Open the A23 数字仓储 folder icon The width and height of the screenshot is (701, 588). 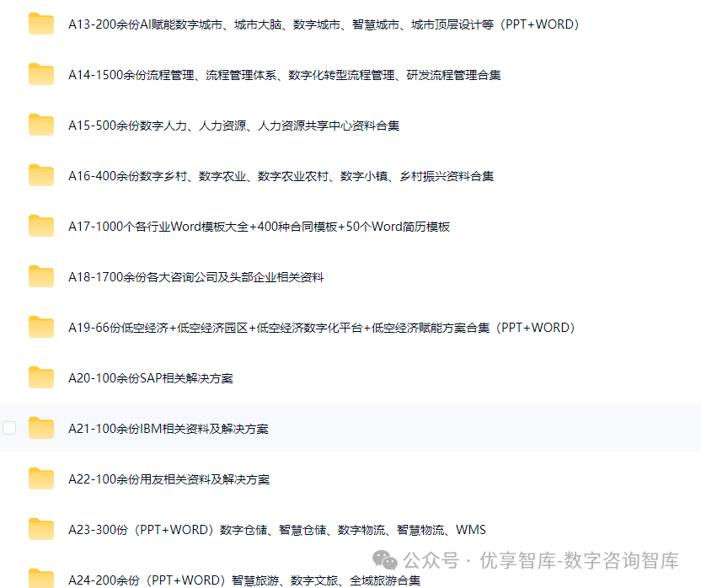click(x=40, y=529)
